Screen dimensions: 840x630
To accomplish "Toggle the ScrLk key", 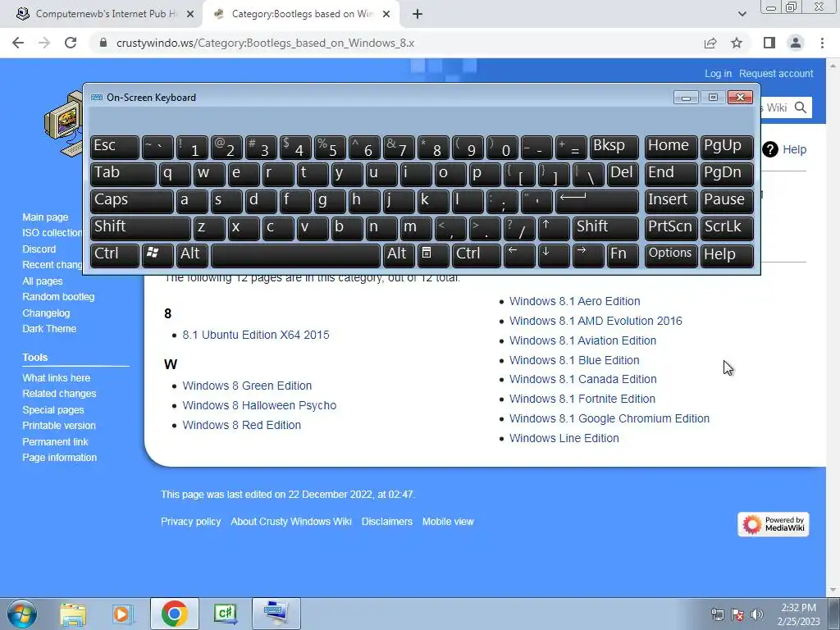I will (x=727, y=228).
